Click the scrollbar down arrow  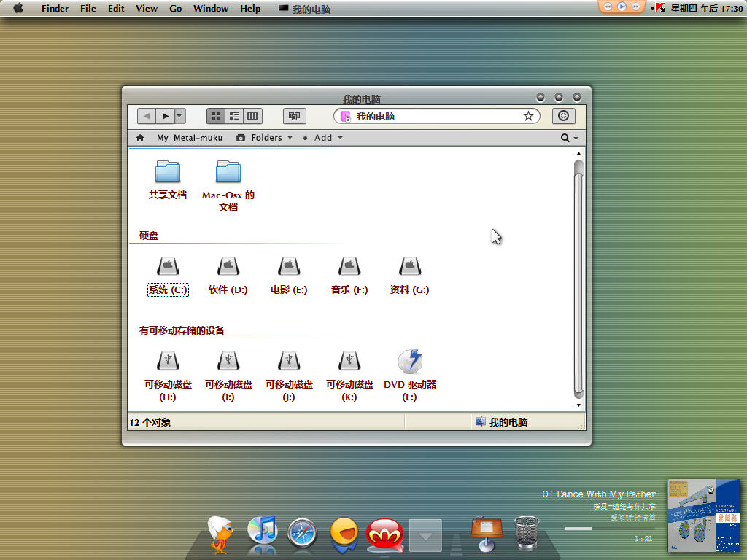click(x=578, y=405)
